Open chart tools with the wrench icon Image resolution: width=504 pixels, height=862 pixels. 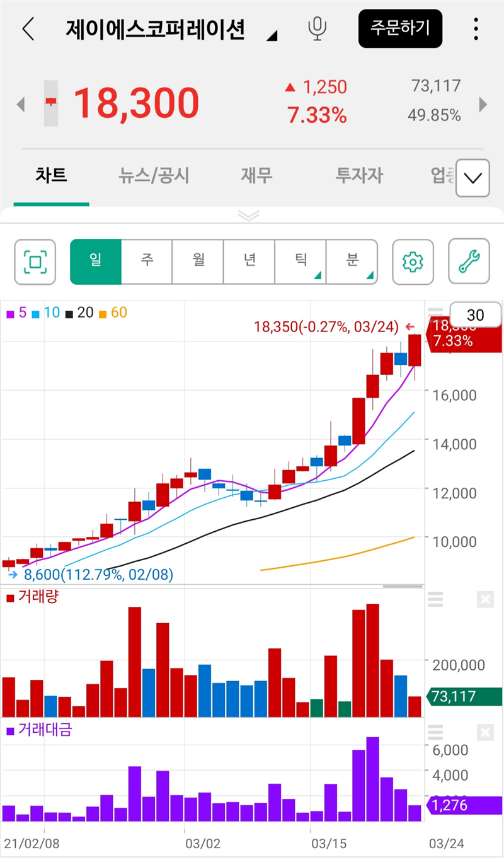(469, 261)
